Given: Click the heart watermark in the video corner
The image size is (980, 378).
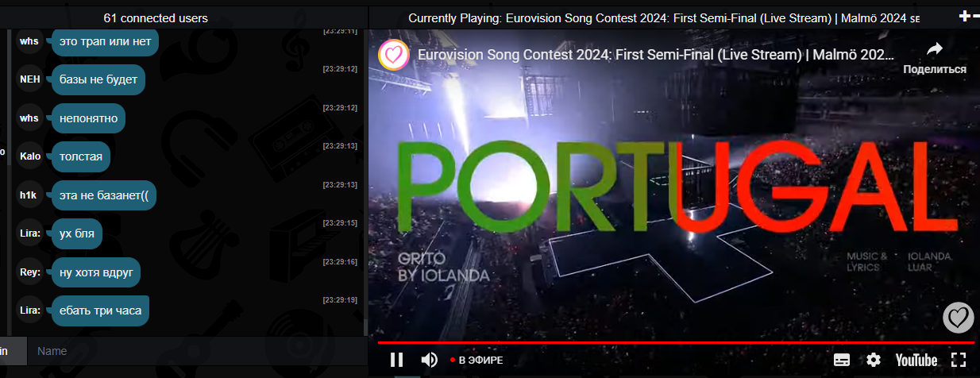Looking at the screenshot, I should (x=959, y=318).
